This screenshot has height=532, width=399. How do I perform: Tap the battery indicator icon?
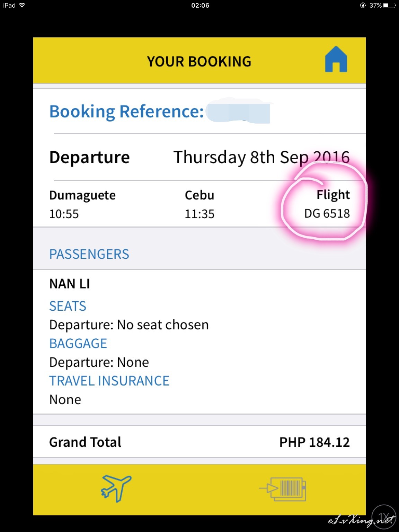click(x=390, y=5)
